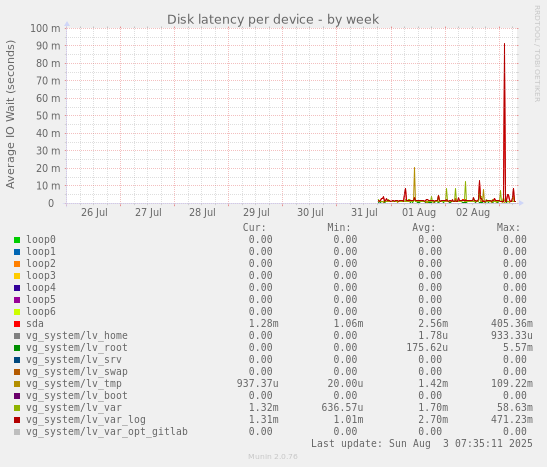The height and width of the screenshot is (467, 547).
Task: Click the '28 Jul' x-axis label
Action: pos(202,212)
